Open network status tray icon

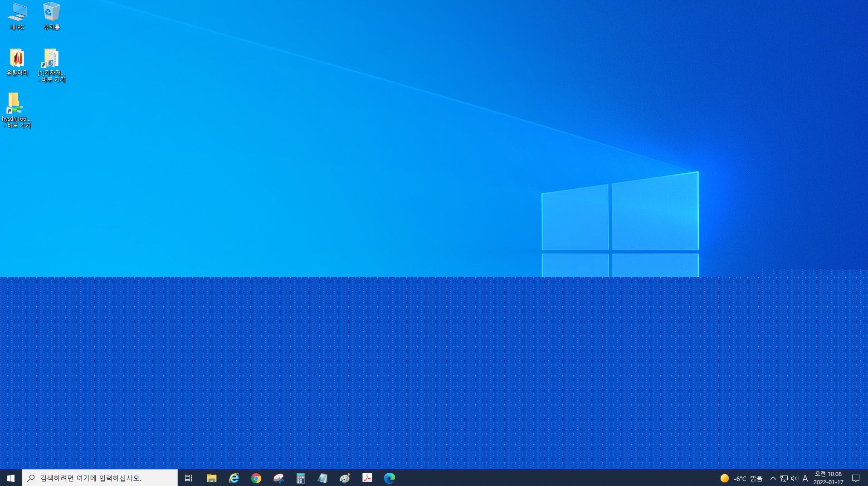tap(784, 478)
